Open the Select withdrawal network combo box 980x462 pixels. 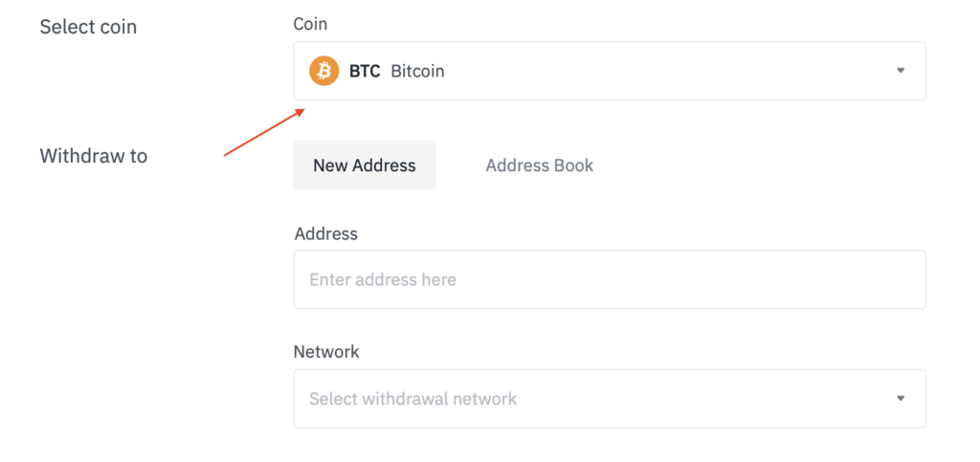click(x=610, y=398)
